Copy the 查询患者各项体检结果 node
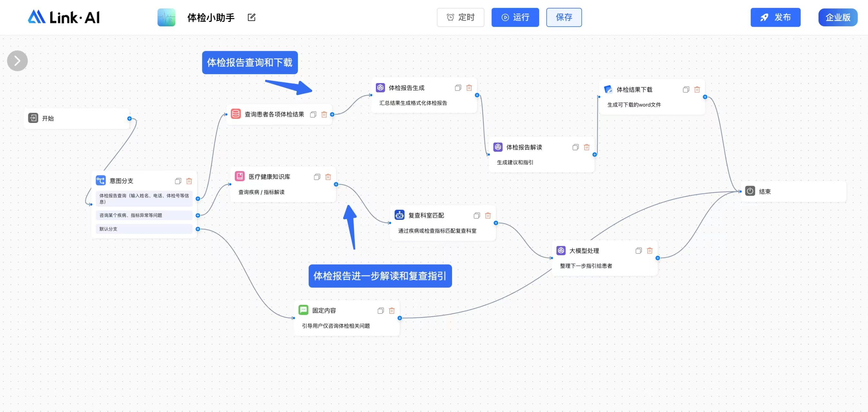This screenshot has height=412, width=868. tap(313, 115)
